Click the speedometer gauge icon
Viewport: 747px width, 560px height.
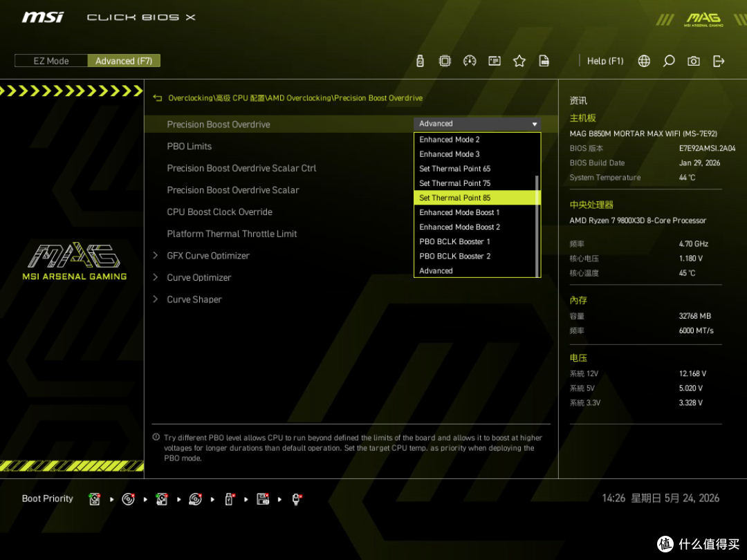coord(469,61)
